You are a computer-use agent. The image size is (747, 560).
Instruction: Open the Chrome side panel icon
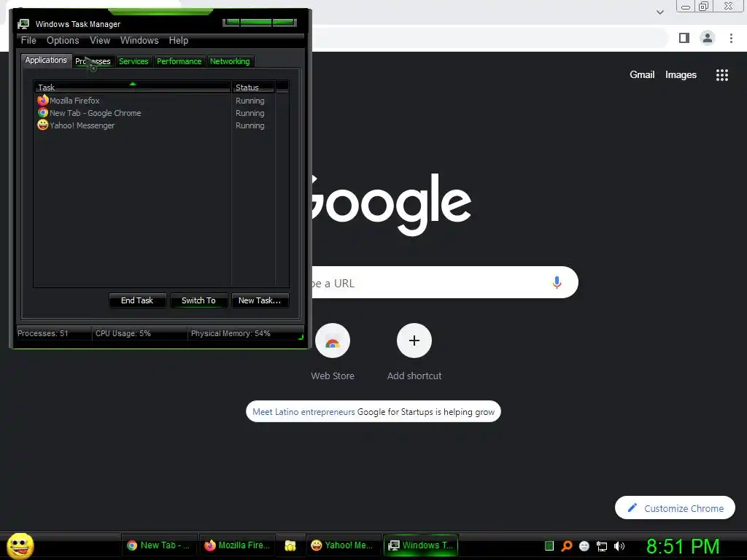[684, 38]
